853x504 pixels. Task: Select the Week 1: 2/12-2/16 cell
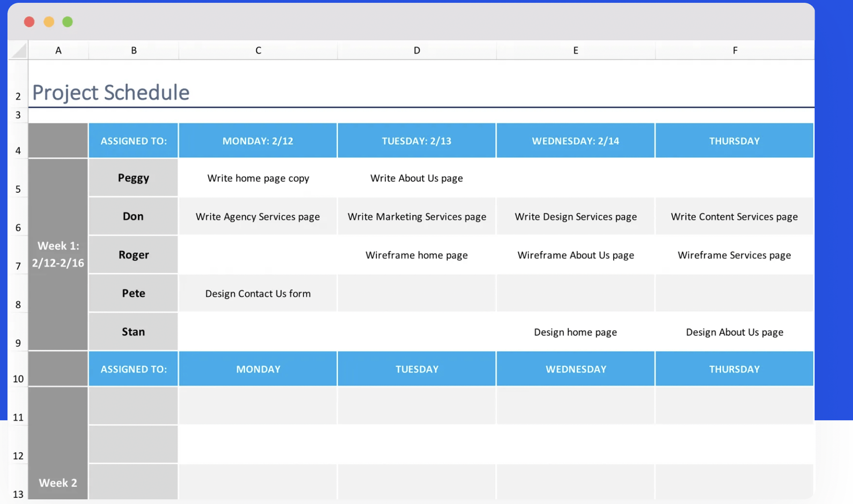[58, 254]
